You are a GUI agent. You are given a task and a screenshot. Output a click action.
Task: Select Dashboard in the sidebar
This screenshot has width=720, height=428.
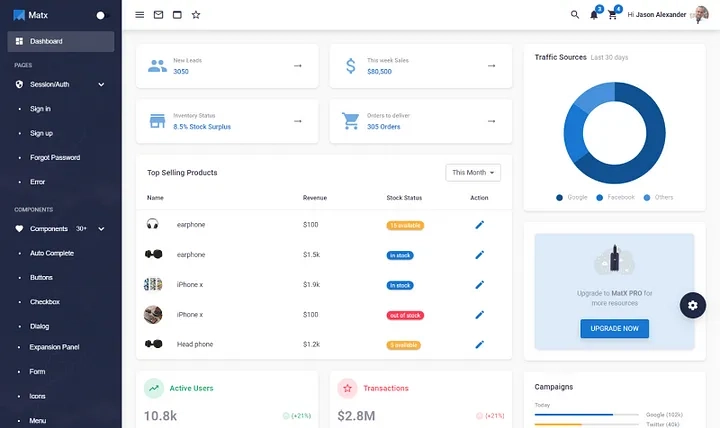61,41
